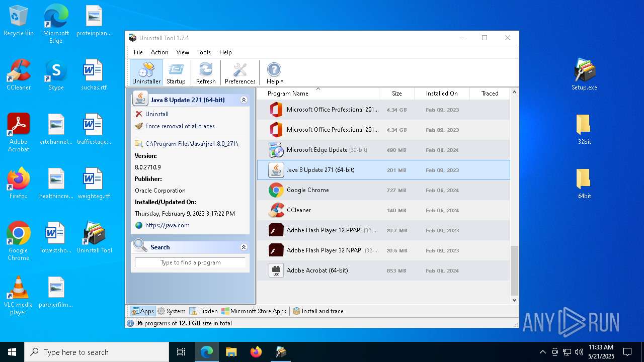Click the red X Uninstall icon
Screen dimensions: 644x362
139,114
